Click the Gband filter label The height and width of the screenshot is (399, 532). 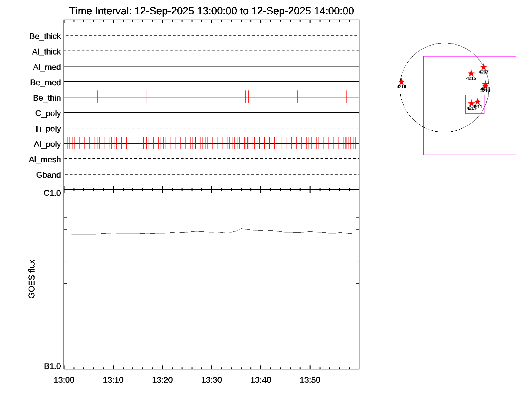pyautogui.click(x=49, y=175)
